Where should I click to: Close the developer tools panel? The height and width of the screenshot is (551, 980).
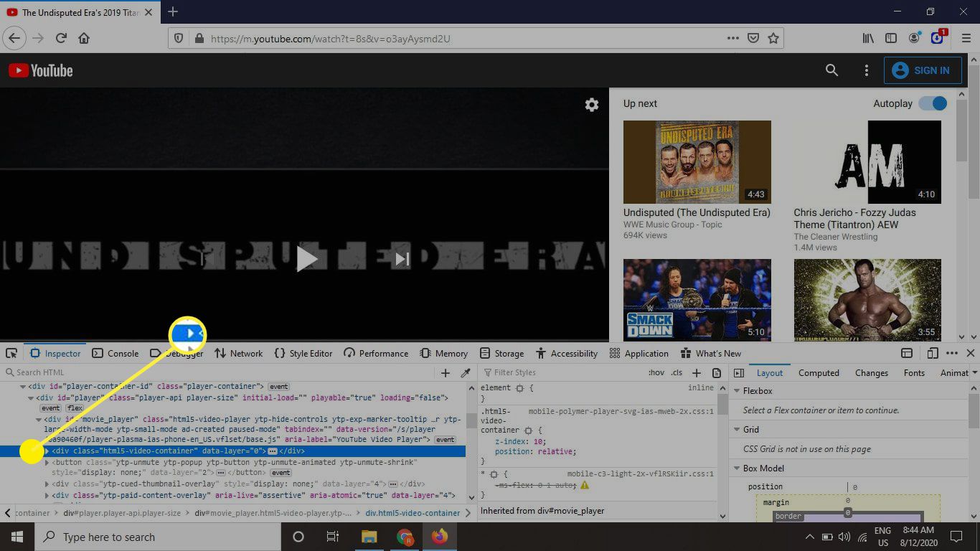(x=971, y=353)
